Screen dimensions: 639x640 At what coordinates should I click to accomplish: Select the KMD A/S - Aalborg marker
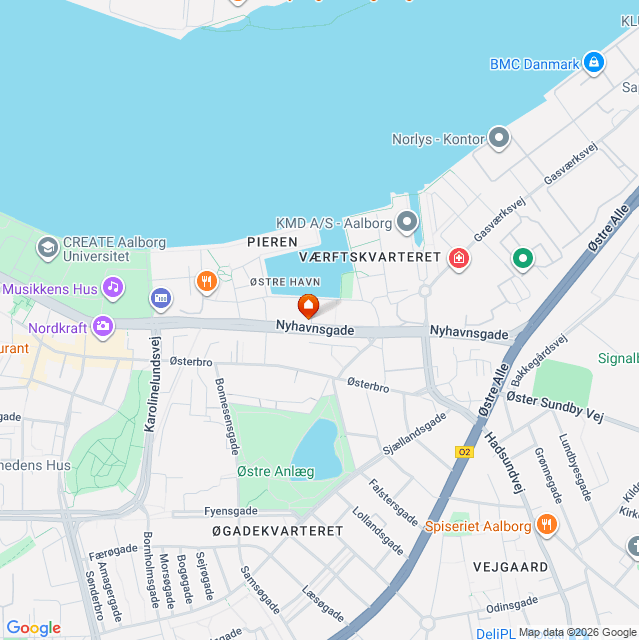coord(407,222)
